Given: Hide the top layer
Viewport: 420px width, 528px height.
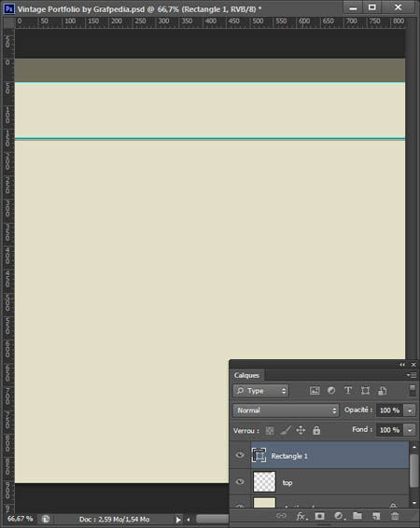Looking at the screenshot, I should tap(240, 481).
